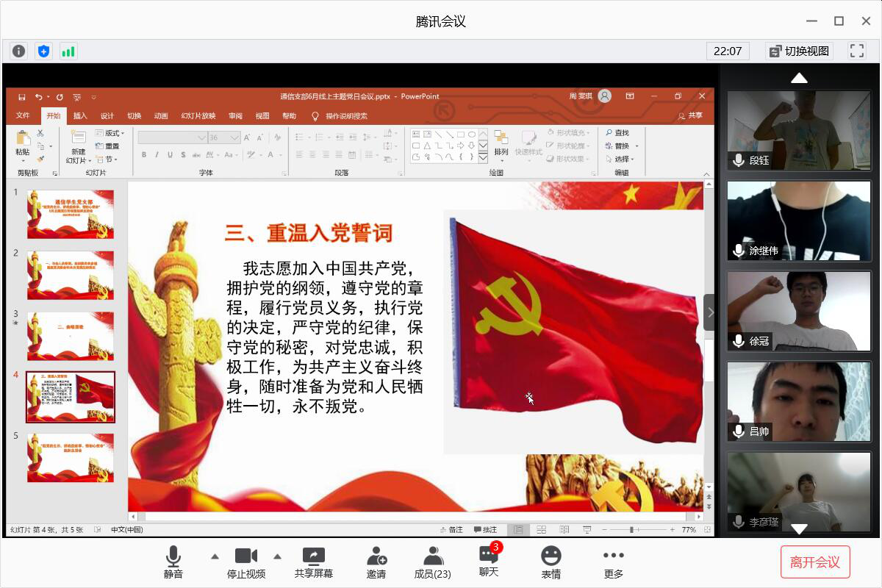Click the meeting info icon
This screenshot has height=588, width=882.
19,51
